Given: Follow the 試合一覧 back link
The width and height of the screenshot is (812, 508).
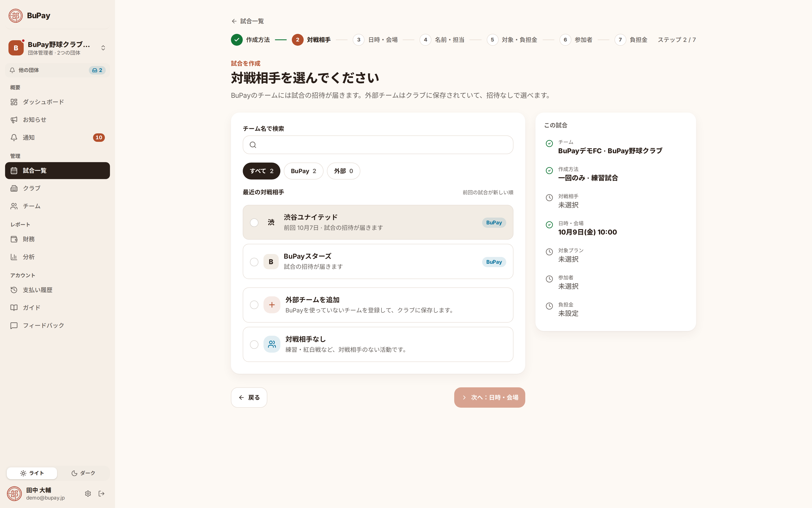Looking at the screenshot, I should [248, 21].
